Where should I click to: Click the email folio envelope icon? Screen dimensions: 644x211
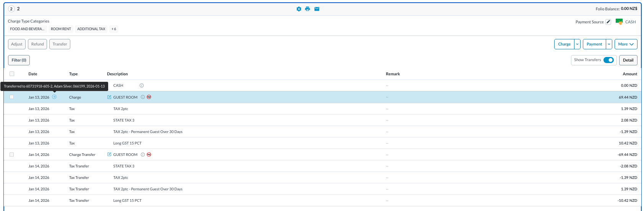click(x=317, y=9)
